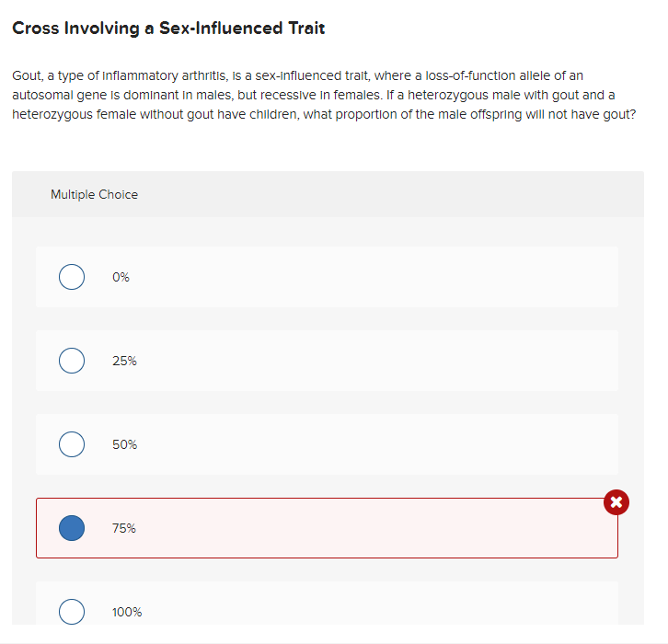
Task: Click the right side of the 0% answer card
Action: click(x=468, y=277)
